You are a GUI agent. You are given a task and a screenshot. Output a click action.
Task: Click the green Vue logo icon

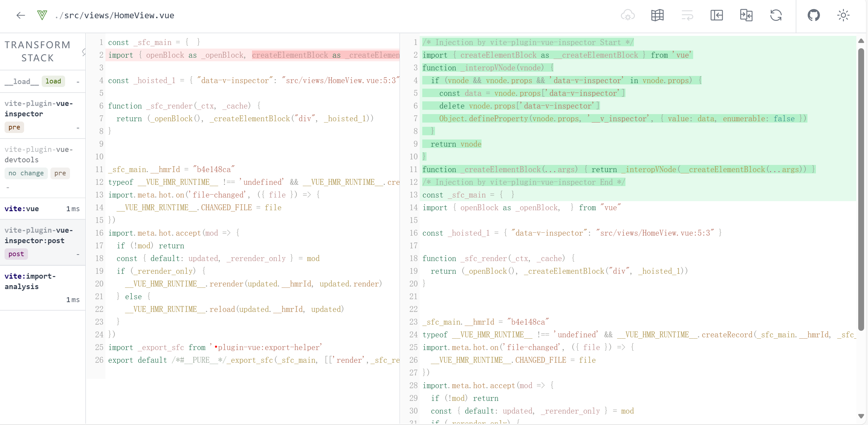pyautogui.click(x=42, y=15)
